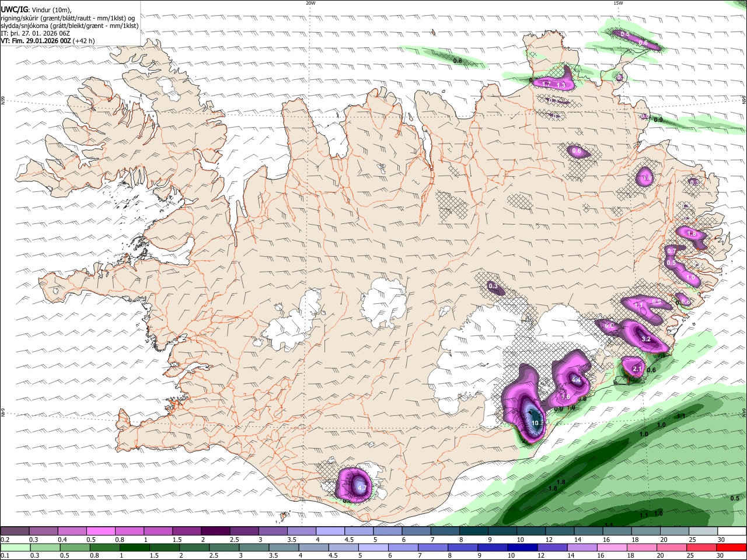Click the '2.1' precipitation value on the map
This screenshot has height=560, width=747.
637,369
